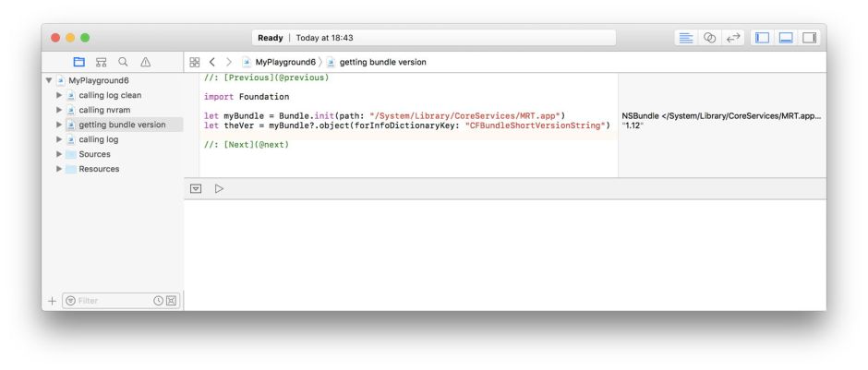The image size is (868, 370).
Task: Select the "calling nvram" playground page
Action: pos(104,110)
